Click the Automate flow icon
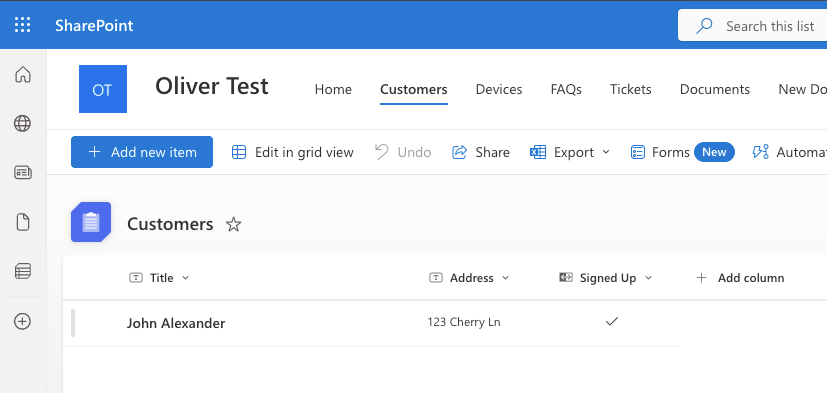Image resolution: width=827 pixels, height=393 pixels. (x=760, y=152)
